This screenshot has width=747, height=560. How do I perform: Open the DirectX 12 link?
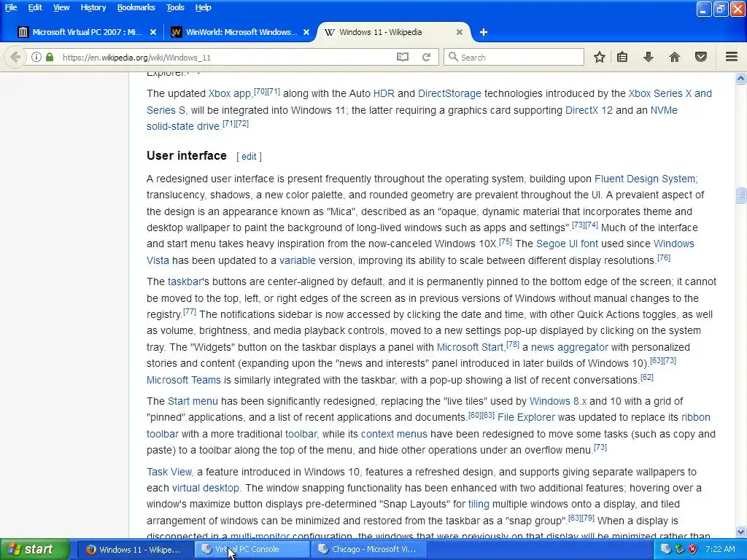coord(589,111)
